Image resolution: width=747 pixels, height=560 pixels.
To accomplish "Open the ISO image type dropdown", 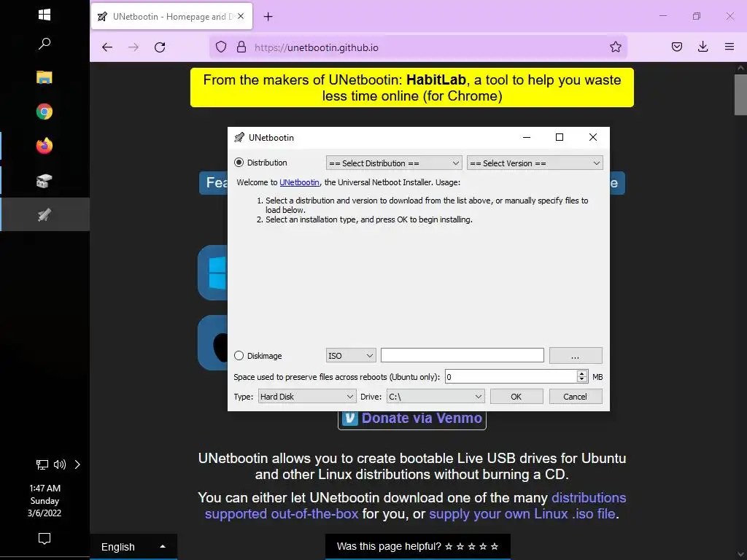I will (351, 356).
